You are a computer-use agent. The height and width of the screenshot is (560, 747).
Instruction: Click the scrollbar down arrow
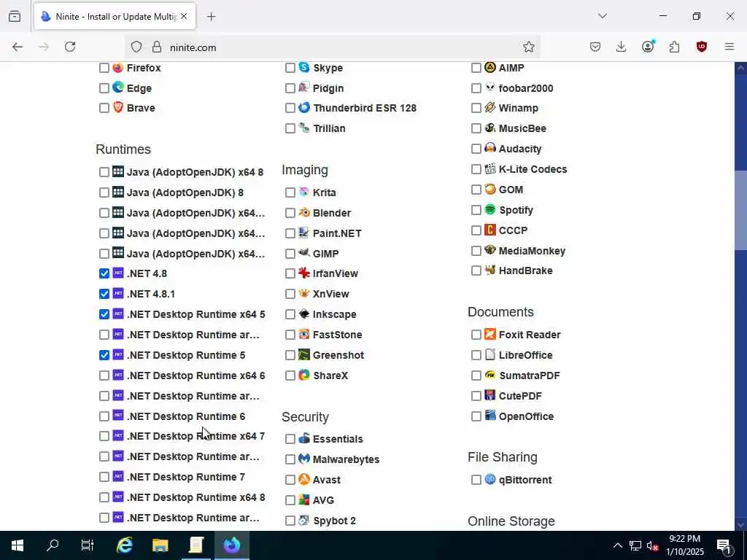pyautogui.click(x=740, y=525)
